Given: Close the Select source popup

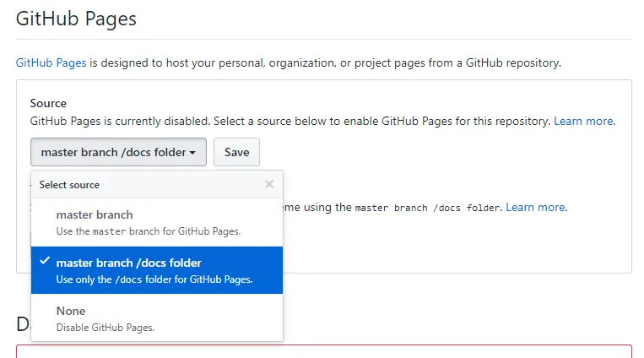Looking at the screenshot, I should click(269, 184).
